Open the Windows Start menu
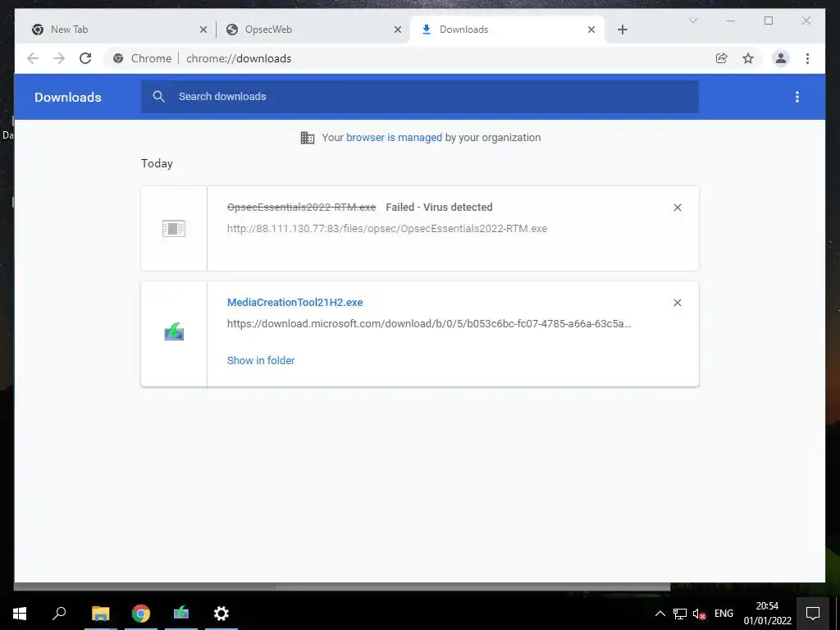Image resolution: width=840 pixels, height=630 pixels. click(x=20, y=614)
